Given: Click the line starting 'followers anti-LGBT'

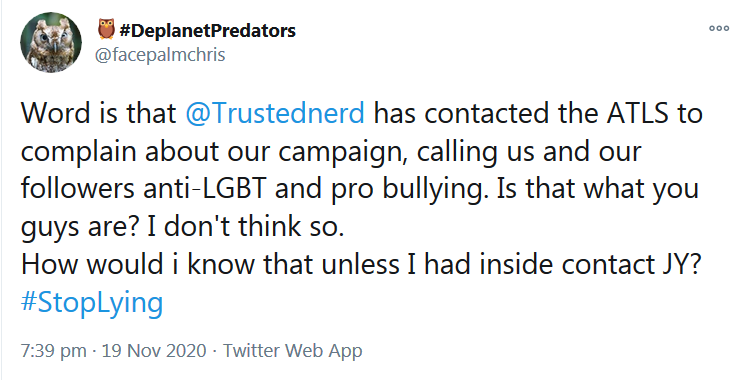Looking at the screenshot, I should tap(360, 189).
